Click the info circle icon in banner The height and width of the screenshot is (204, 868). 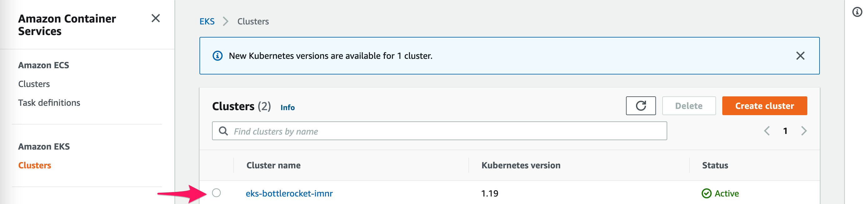pyautogui.click(x=218, y=56)
